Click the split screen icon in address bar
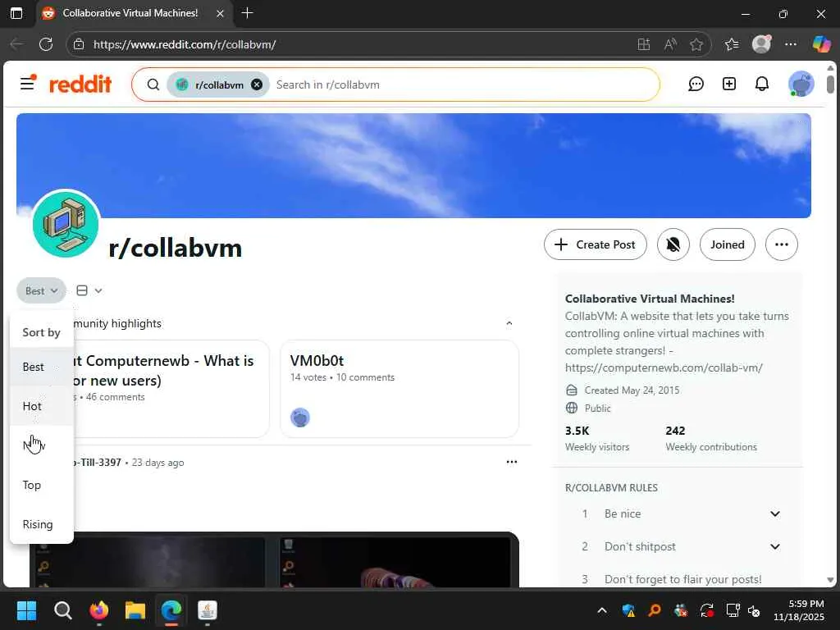 [643, 44]
